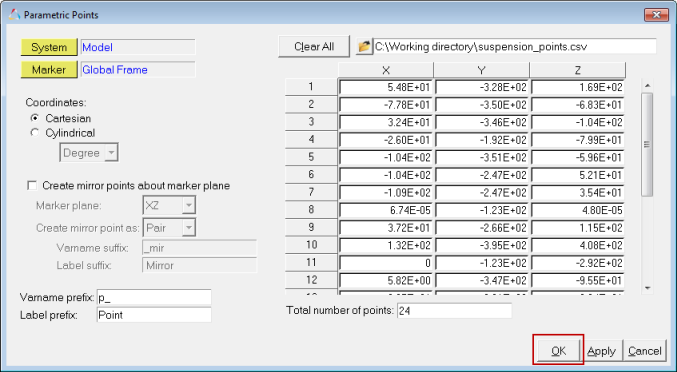Select the Cylindrical coordinates option
This screenshot has width=677, height=372.
click(35, 133)
